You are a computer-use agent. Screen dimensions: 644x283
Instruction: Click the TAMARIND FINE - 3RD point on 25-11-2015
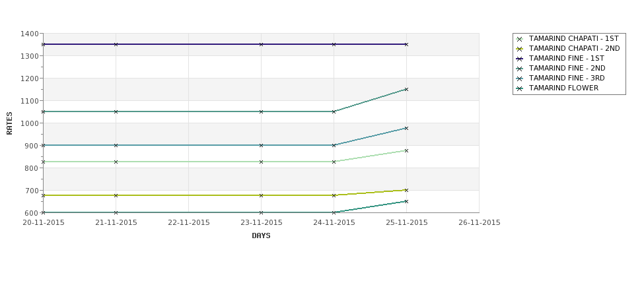pyautogui.click(x=406, y=129)
